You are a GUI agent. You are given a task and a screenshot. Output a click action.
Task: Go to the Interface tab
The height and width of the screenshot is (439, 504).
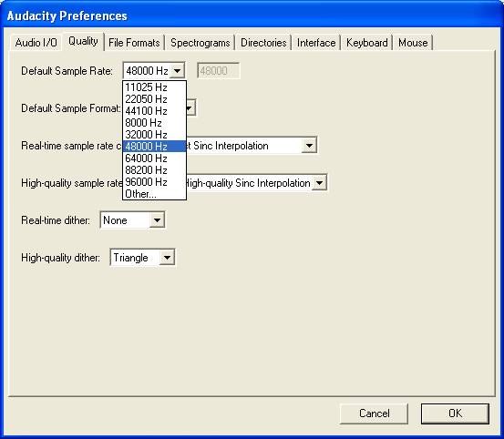click(316, 43)
